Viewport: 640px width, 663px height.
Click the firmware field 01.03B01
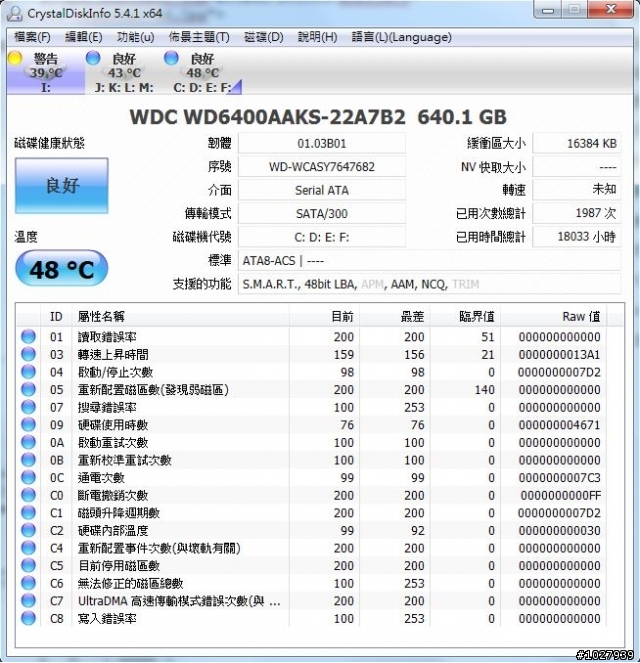click(x=322, y=143)
